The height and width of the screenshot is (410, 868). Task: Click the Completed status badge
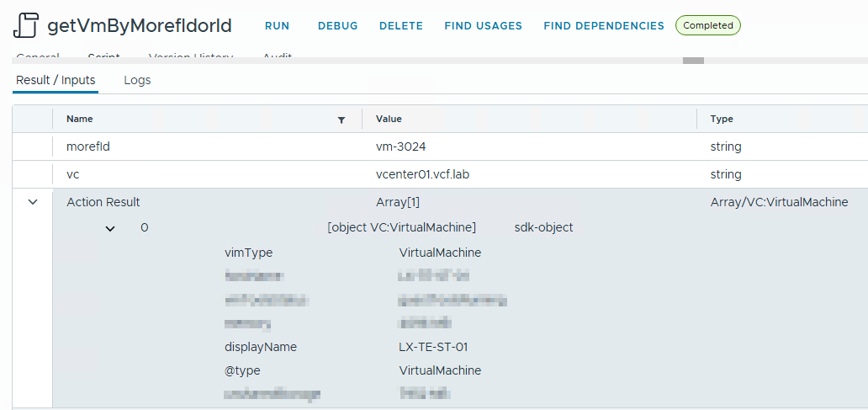point(708,25)
